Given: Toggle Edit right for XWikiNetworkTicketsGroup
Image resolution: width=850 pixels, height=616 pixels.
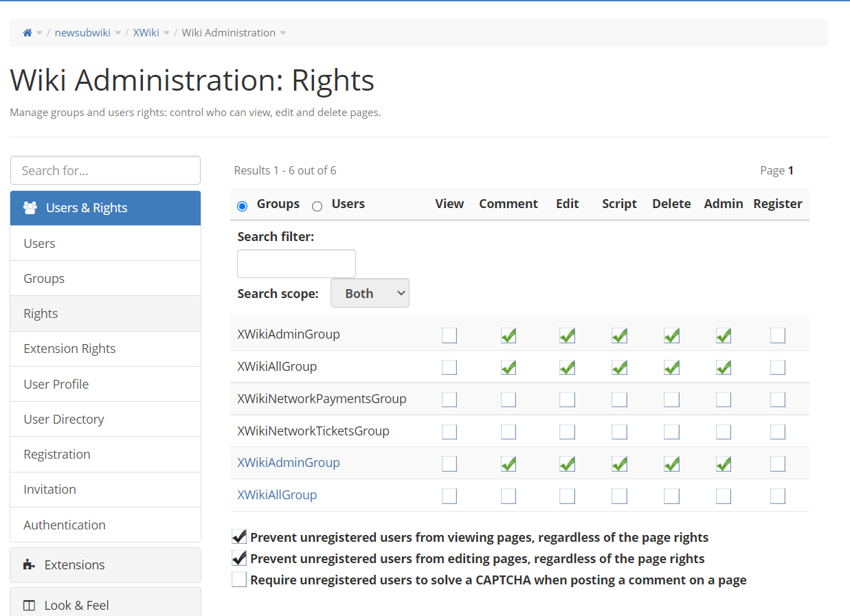Looking at the screenshot, I should click(x=567, y=431).
